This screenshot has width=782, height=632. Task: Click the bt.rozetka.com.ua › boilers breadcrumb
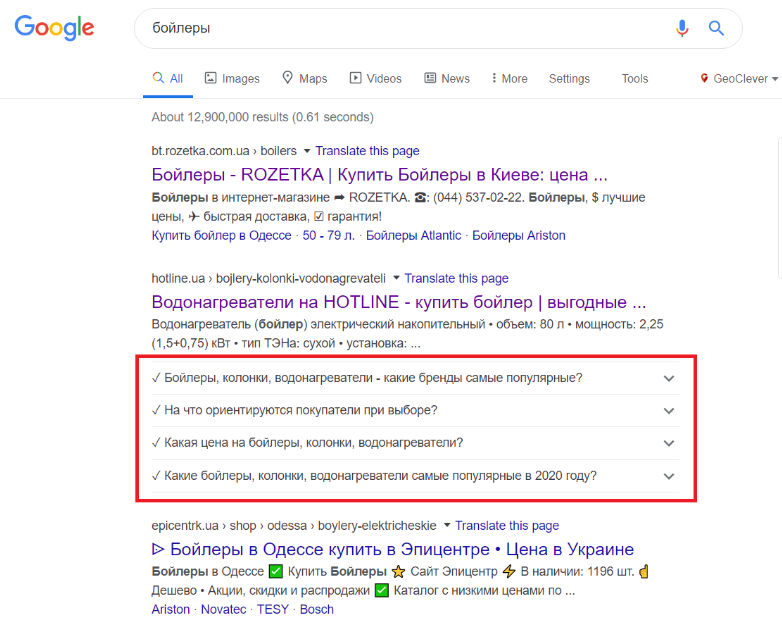[x=224, y=151]
